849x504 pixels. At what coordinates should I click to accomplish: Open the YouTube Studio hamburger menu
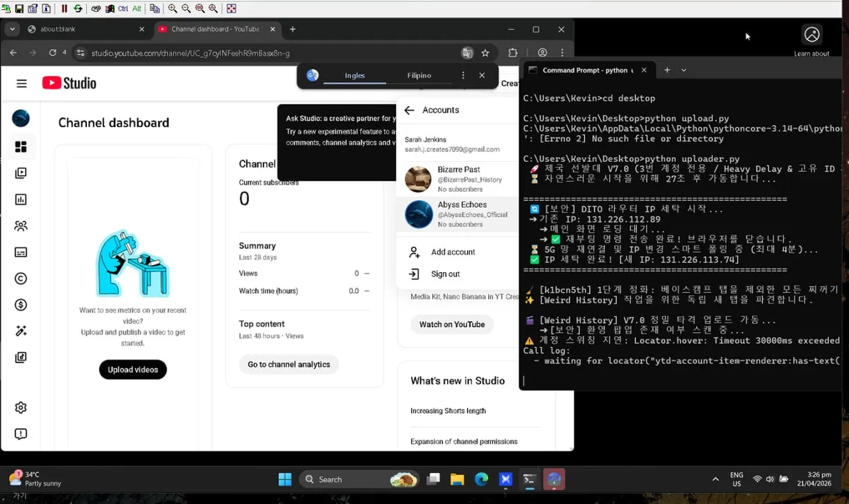[x=21, y=83]
